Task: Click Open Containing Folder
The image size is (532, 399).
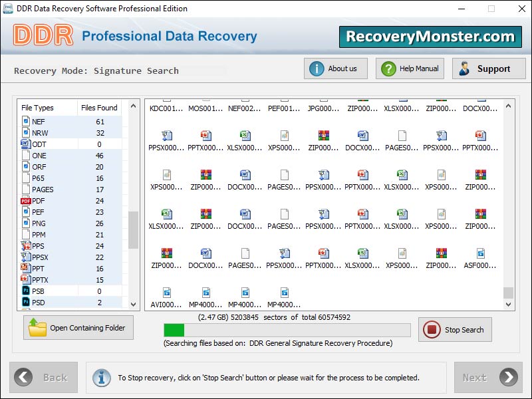Action: pos(78,328)
